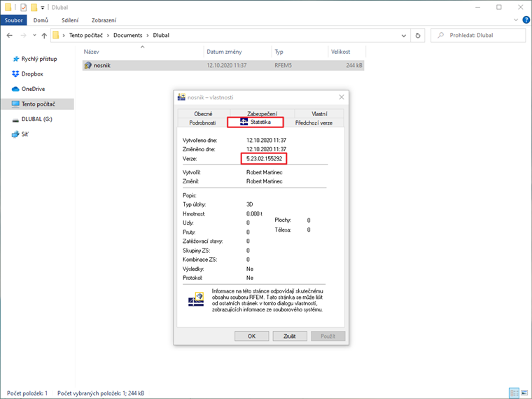The image size is (532, 399).
Task: Select the Statistika properties tab
Action: 255,122
